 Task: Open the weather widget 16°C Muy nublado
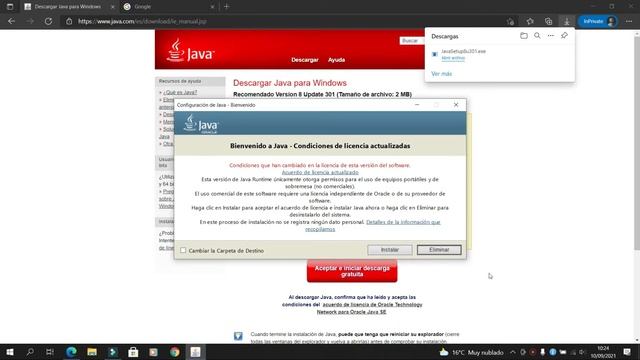[x=471, y=352]
